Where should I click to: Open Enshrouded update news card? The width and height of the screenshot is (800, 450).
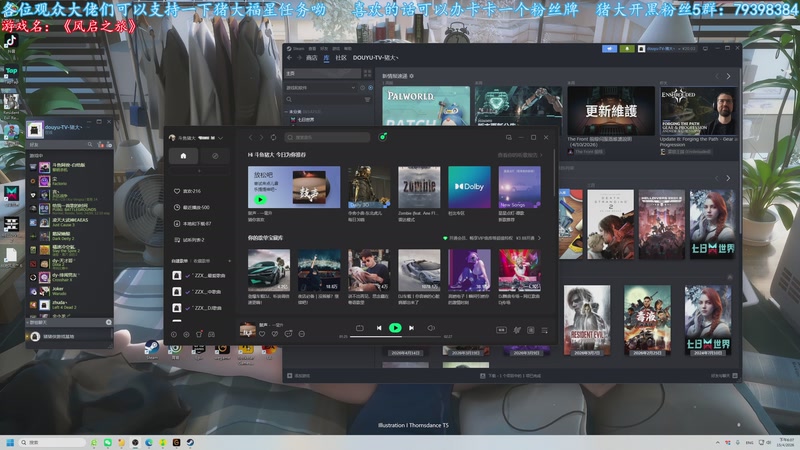coord(699,111)
